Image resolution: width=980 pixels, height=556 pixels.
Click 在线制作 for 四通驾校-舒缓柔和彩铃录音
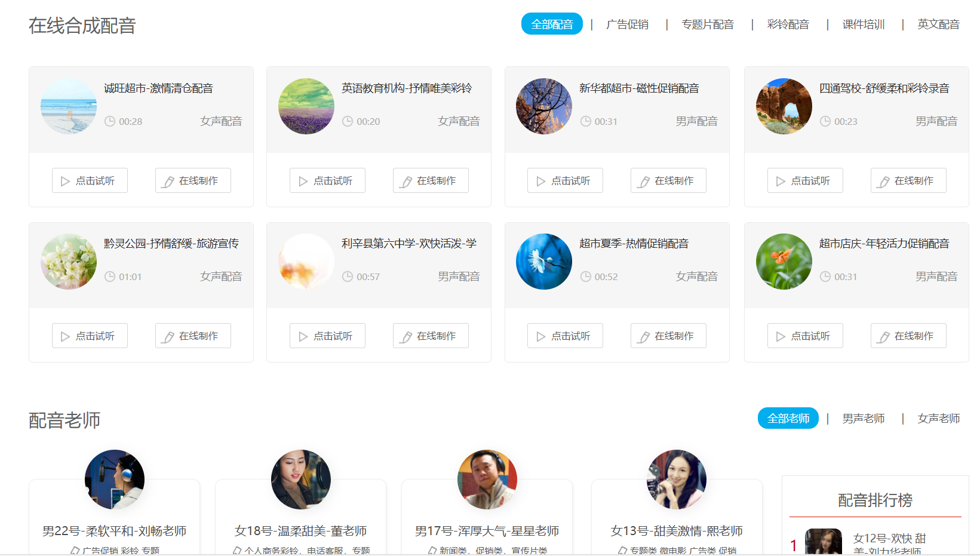[908, 181]
